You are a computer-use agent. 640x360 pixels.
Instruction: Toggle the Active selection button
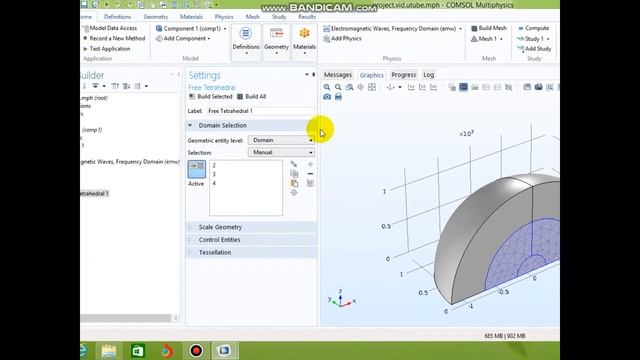click(x=196, y=169)
